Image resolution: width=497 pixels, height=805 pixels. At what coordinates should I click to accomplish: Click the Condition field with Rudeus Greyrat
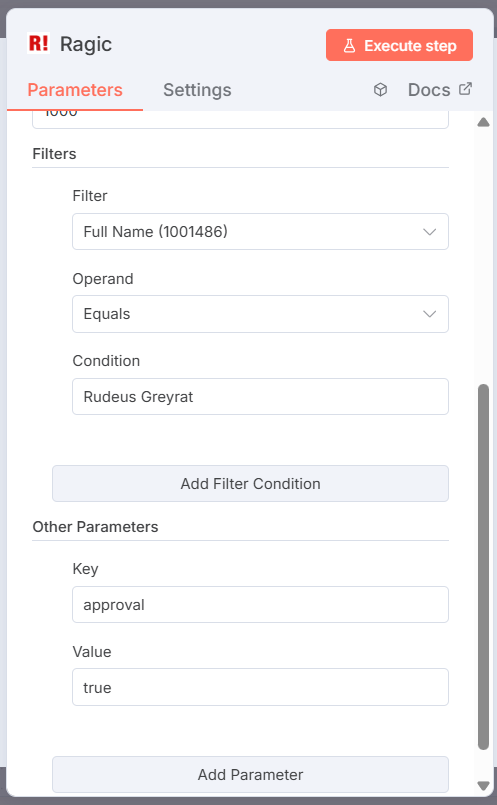[260, 396]
